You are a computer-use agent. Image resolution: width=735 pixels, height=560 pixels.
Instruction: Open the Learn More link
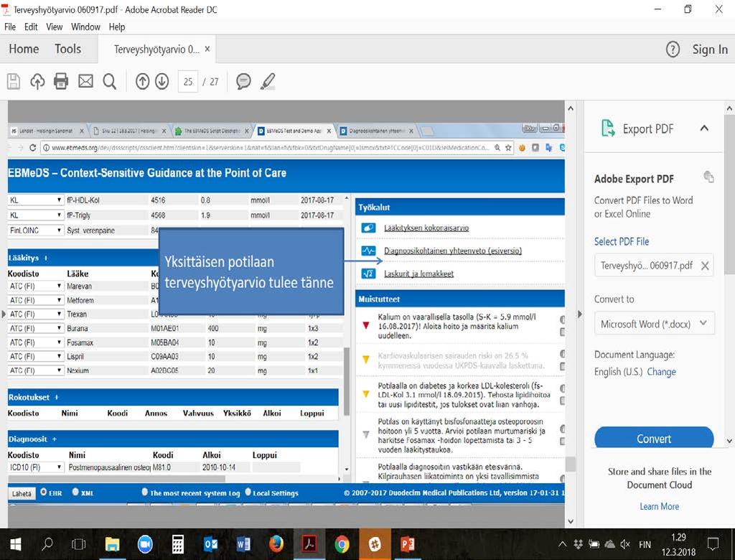tap(659, 506)
